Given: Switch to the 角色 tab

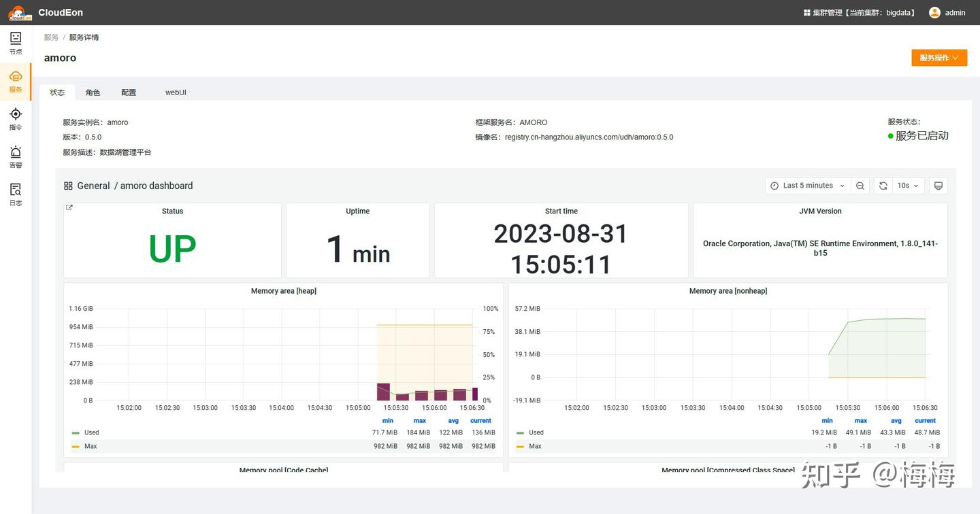Looking at the screenshot, I should click(93, 92).
